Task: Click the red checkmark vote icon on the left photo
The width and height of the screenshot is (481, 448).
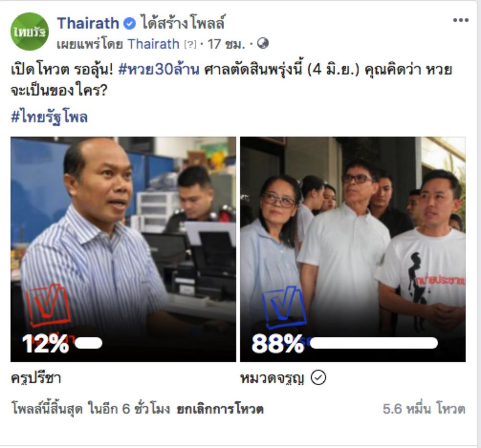Action: 48,305
